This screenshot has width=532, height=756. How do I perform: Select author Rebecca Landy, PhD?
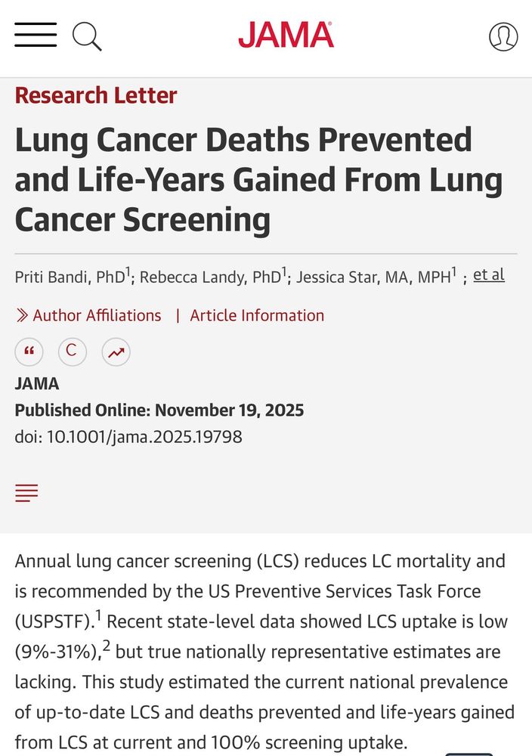pos(209,277)
